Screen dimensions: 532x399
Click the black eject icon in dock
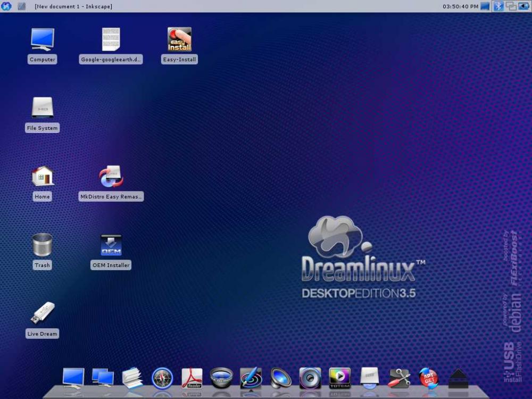pos(459,378)
